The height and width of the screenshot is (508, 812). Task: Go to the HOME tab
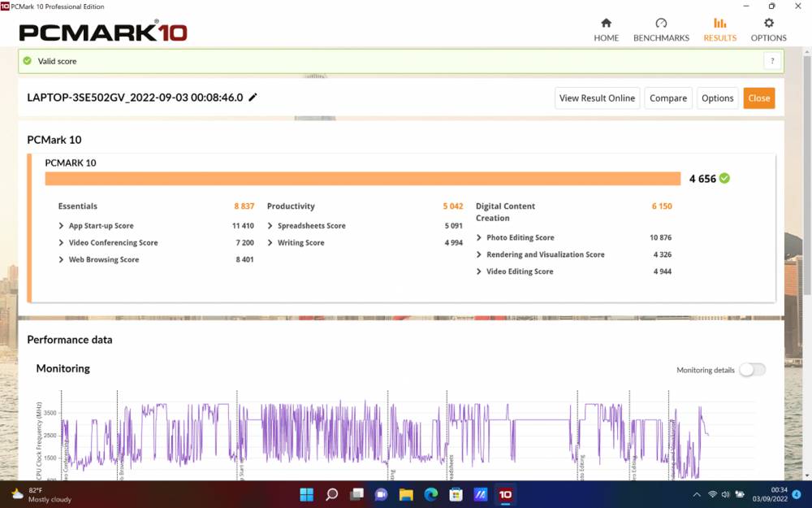click(x=607, y=30)
